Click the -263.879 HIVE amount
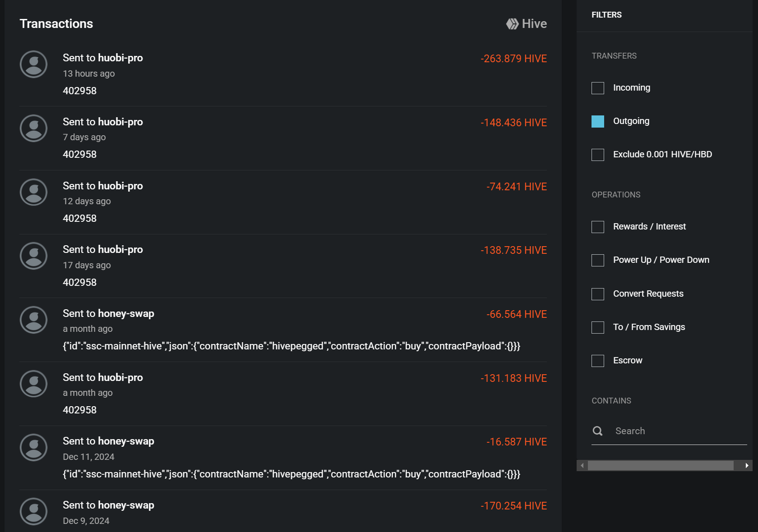Screen dimensions: 758x532 [x=513, y=59]
